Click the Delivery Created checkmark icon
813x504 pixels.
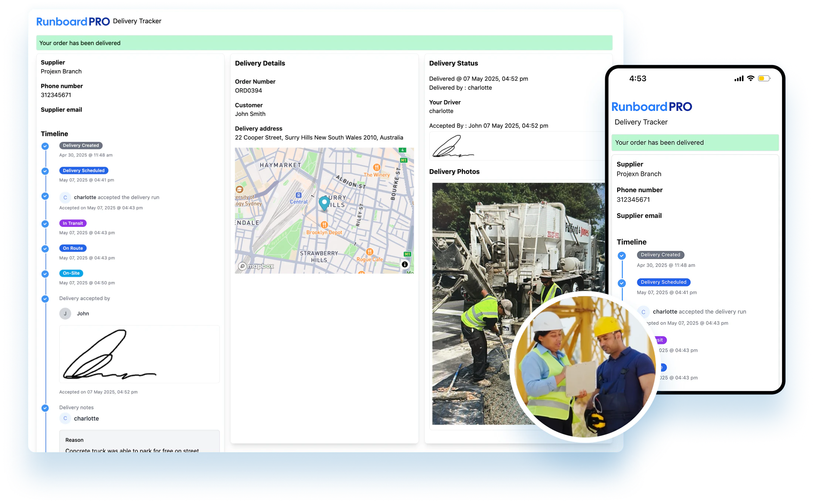click(x=45, y=146)
